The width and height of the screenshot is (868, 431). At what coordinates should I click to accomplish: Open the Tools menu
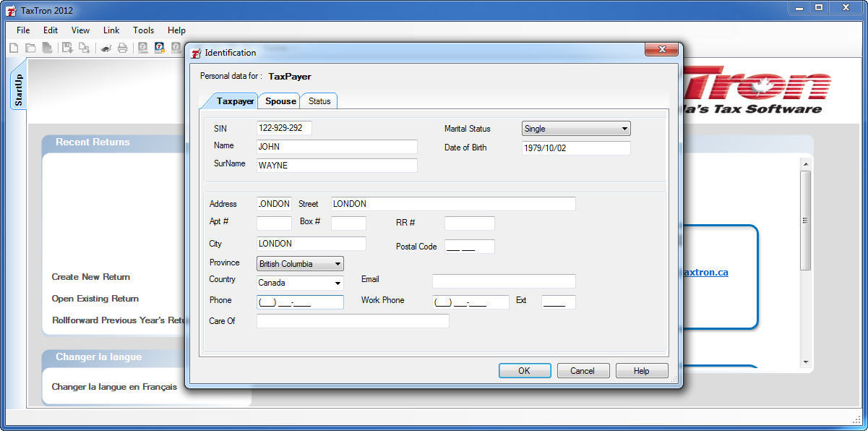(143, 30)
